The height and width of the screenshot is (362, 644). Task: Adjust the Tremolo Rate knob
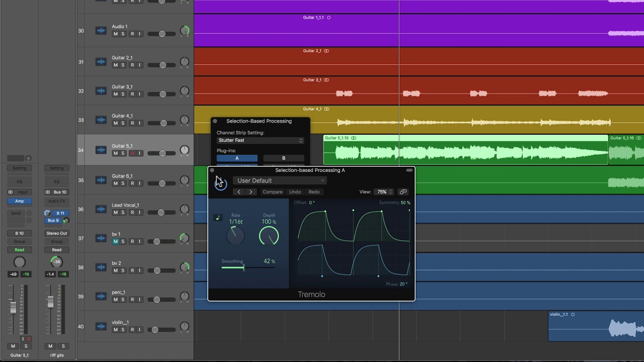235,235
